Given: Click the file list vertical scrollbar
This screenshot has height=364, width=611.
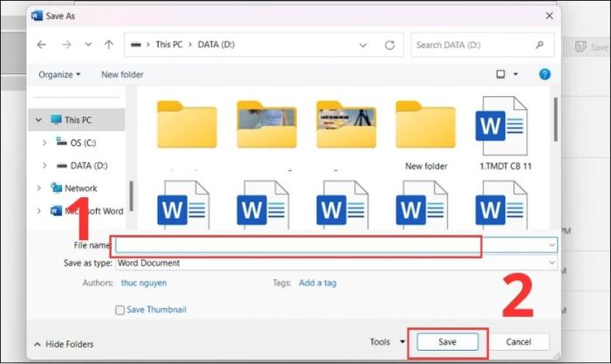Looking at the screenshot, I should (555, 120).
